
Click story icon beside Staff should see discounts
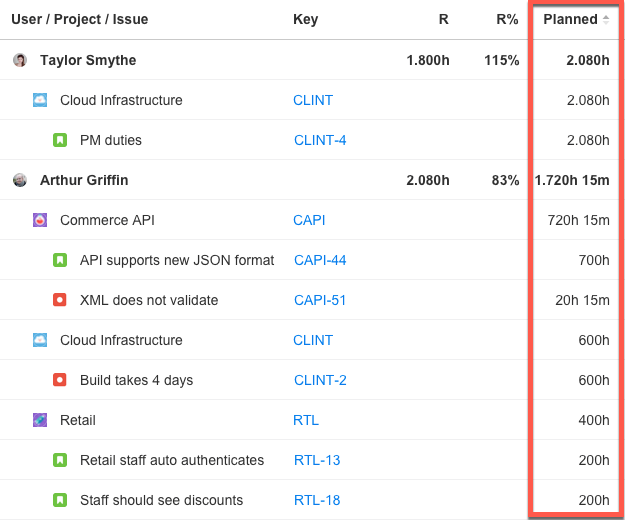pyautogui.click(x=60, y=500)
